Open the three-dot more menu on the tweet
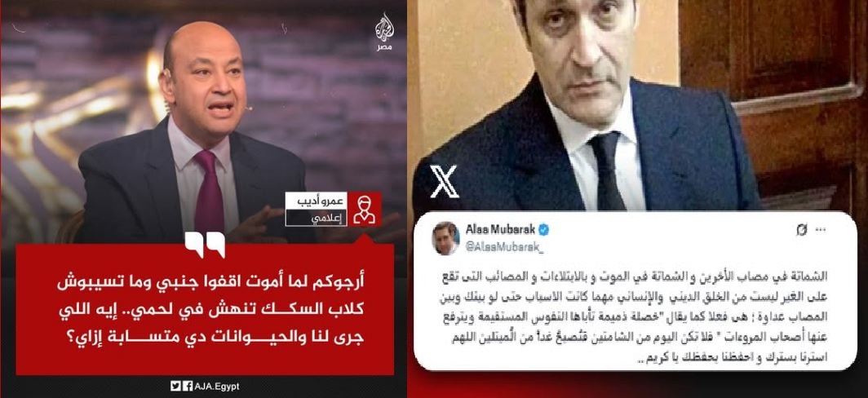 click(x=822, y=229)
